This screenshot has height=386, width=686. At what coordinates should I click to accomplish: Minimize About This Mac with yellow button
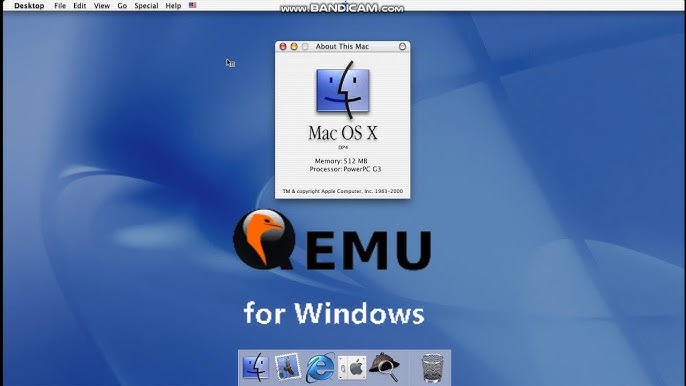(294, 46)
